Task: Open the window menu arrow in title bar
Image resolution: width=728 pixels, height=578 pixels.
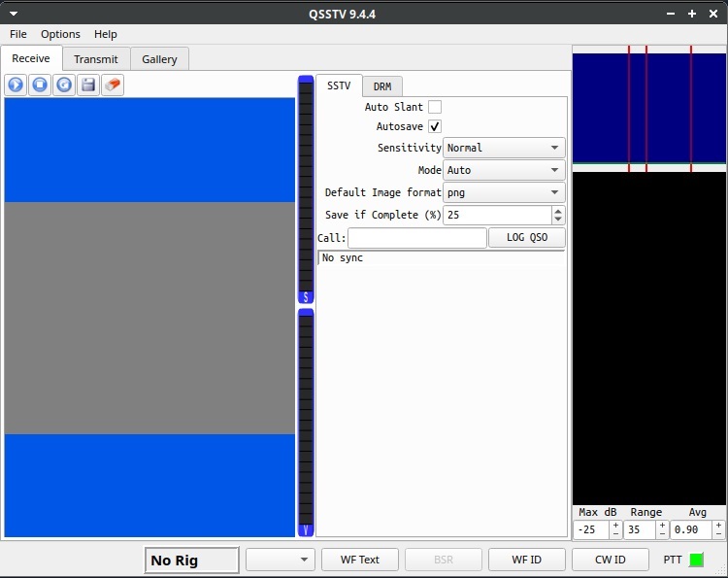Action: pyautogui.click(x=14, y=14)
